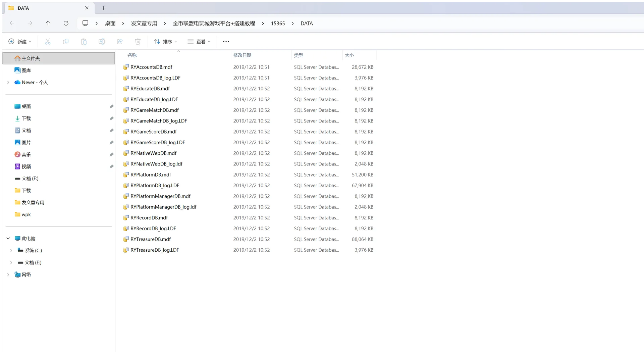
Task: Sort files by 类型 column header
Action: tap(299, 55)
